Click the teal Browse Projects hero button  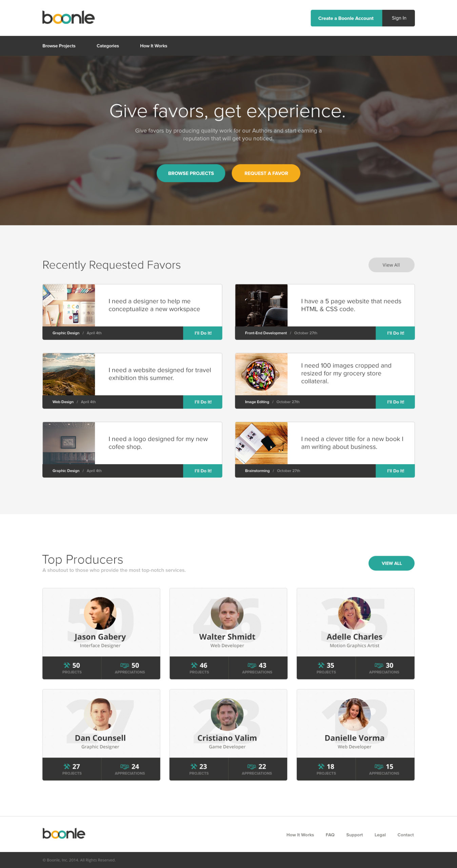pos(191,173)
